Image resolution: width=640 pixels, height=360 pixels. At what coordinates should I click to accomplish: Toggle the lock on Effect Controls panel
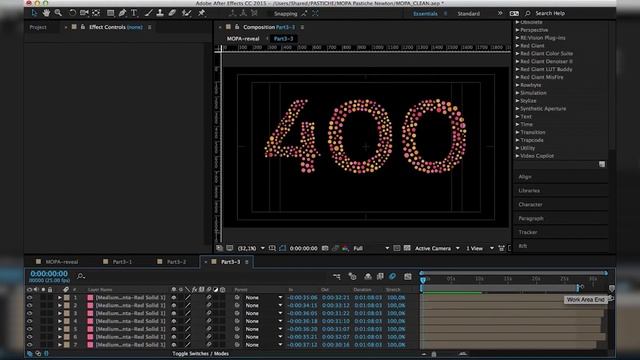(82, 27)
